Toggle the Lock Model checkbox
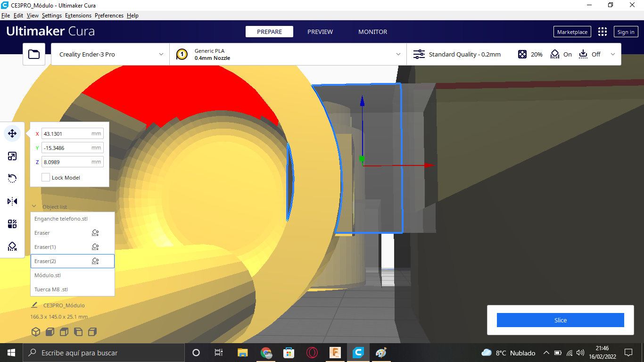Viewport: 644px width, 362px height. (46, 178)
